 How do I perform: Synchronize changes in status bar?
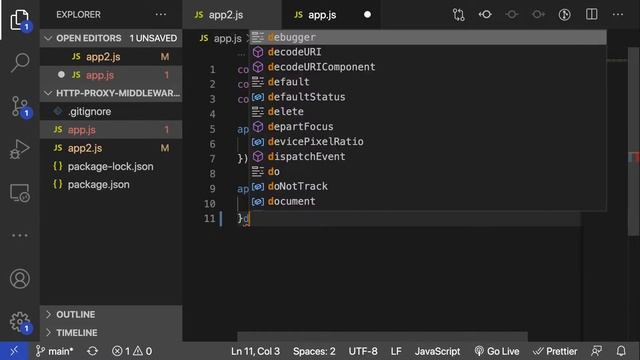92,351
